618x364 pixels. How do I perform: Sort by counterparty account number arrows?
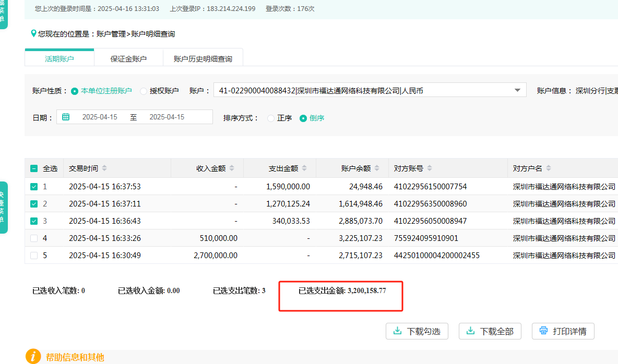[429, 168]
